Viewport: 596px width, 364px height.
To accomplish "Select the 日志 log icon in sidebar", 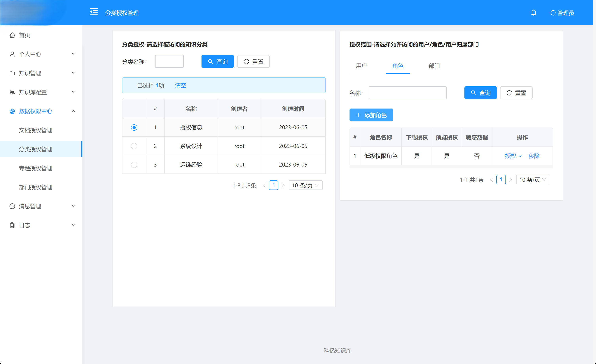I will [x=12, y=225].
